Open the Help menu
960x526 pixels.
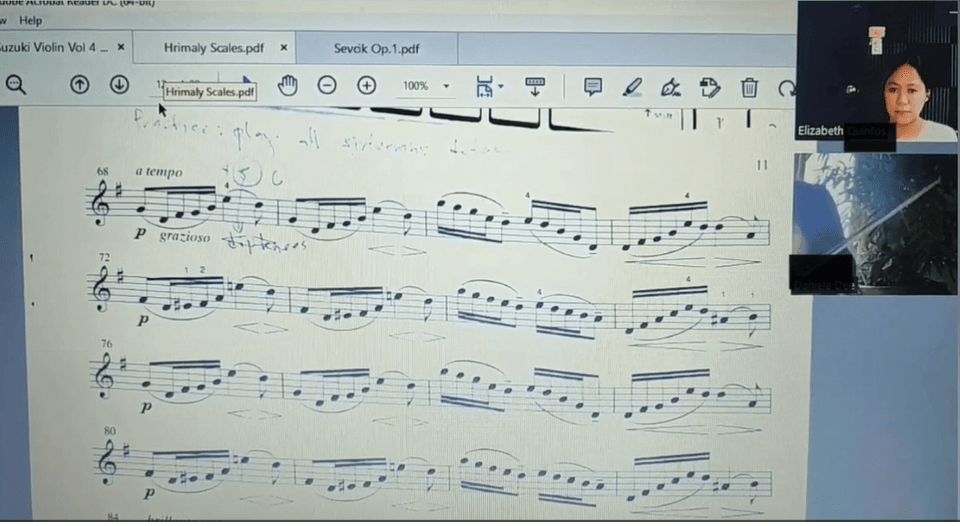[31, 20]
